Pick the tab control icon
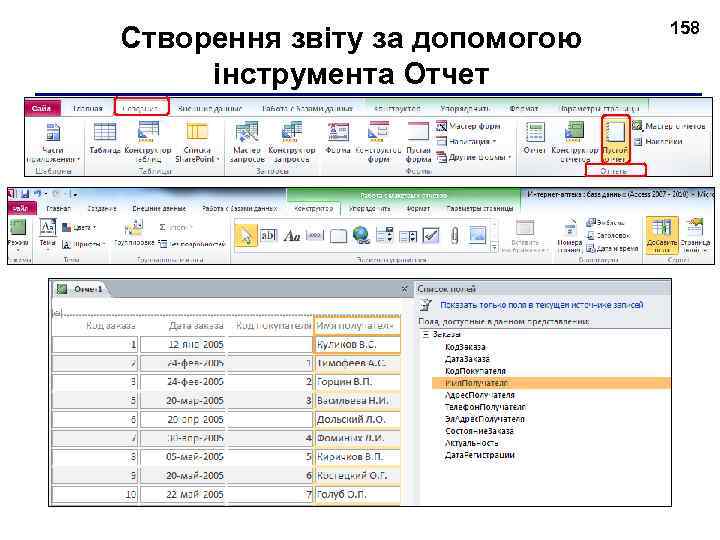 click(338, 236)
